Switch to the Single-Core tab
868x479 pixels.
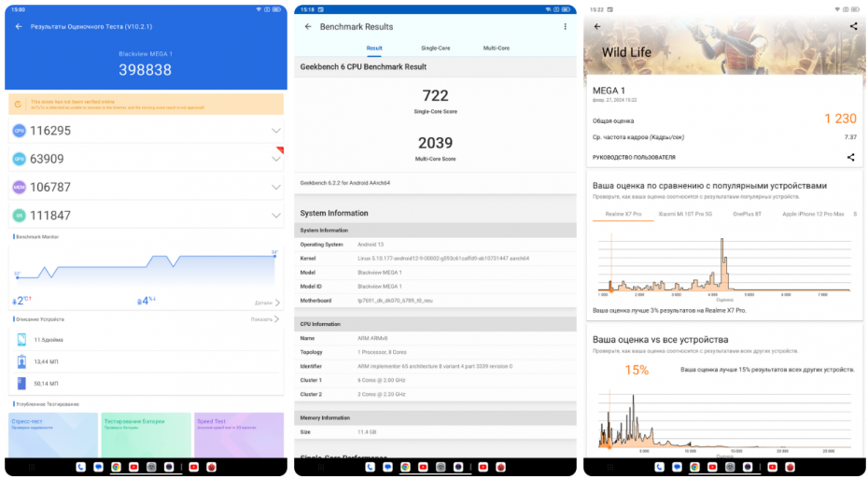click(x=436, y=49)
